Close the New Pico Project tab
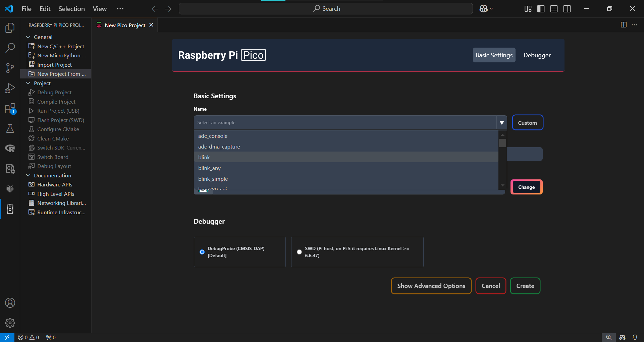Screen dimensions: 644x342 (x=151, y=25)
